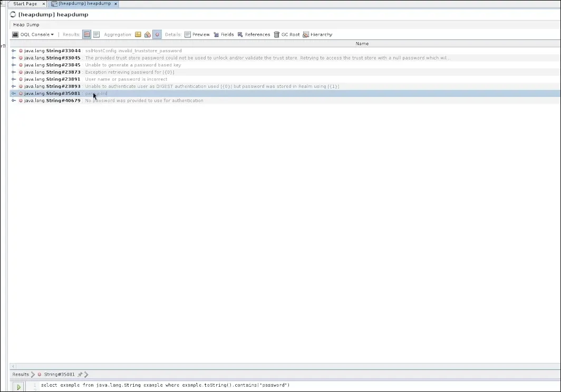
Task: Expand the java.lang.String#40679 row
Action: pos(14,101)
